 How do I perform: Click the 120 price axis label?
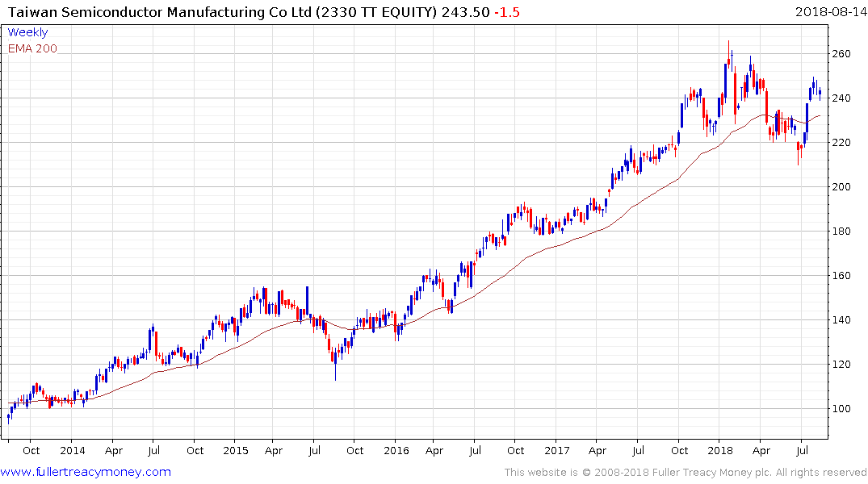[841, 364]
